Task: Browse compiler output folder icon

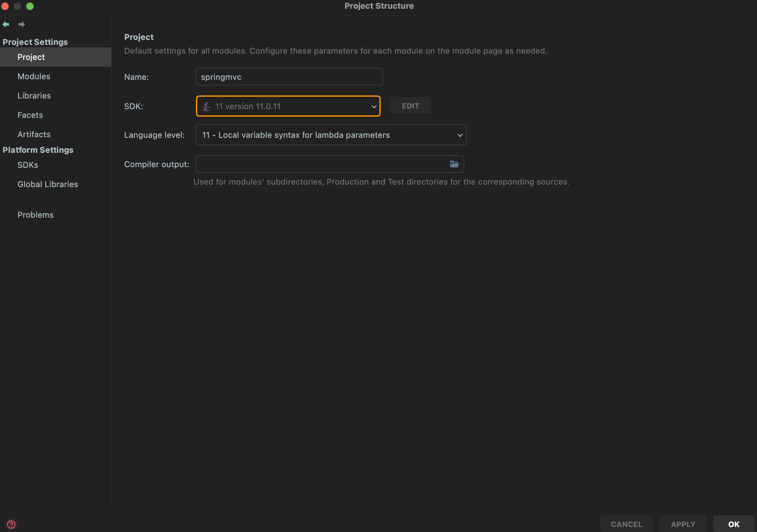Action: [x=454, y=164]
